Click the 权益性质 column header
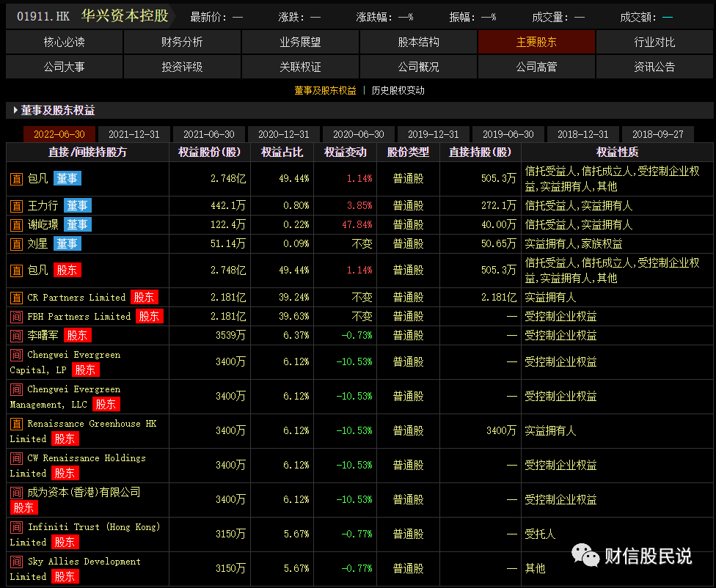 618,152
